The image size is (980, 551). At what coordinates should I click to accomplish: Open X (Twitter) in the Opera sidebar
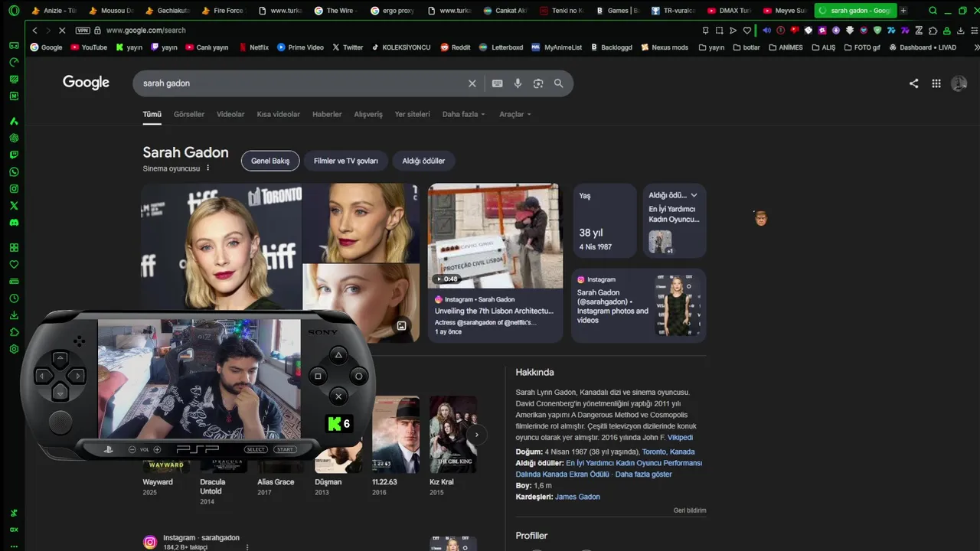coord(14,206)
